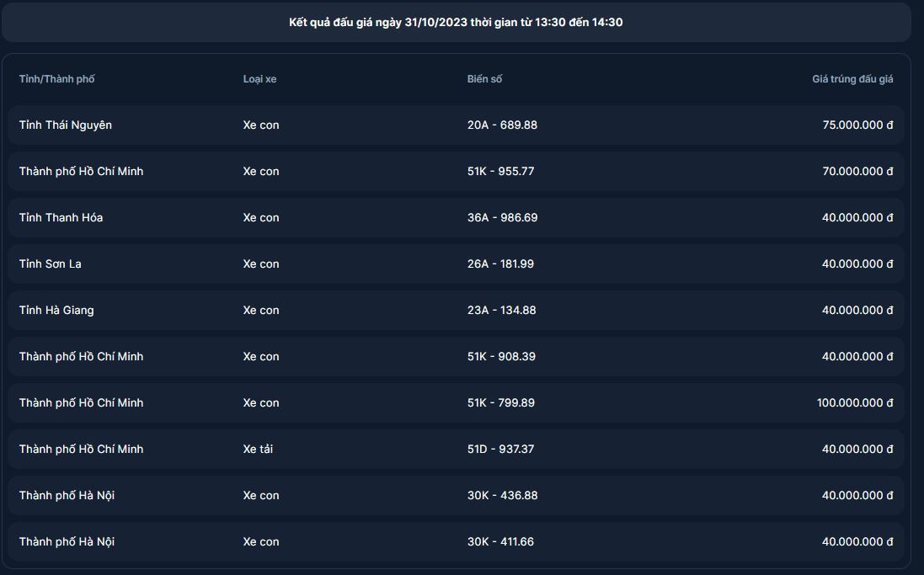Click plate number 51K - 799.89
Image resolution: width=924 pixels, height=575 pixels.
[500, 403]
